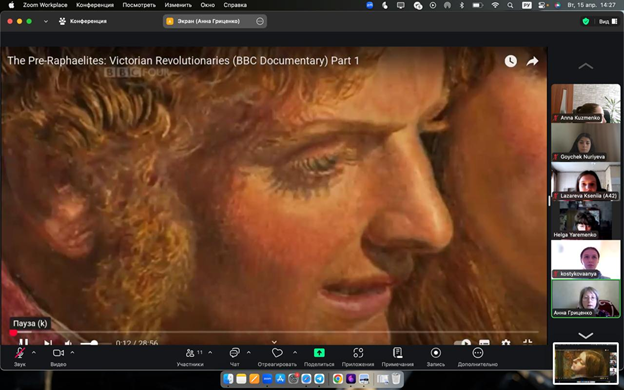Open App Store from the Dock
Viewport: 624px width, 390px height.
pyautogui.click(x=280, y=379)
